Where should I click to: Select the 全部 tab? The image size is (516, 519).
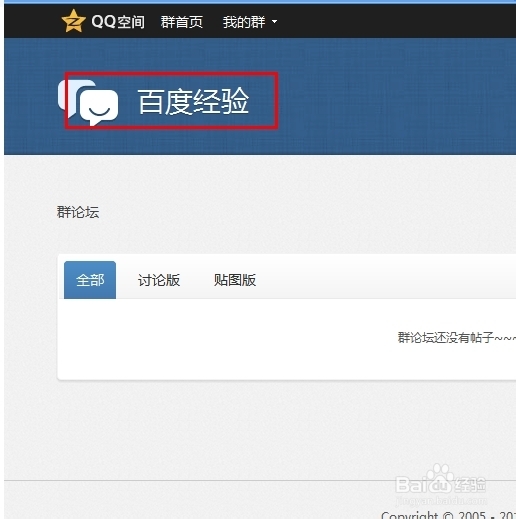(90, 280)
